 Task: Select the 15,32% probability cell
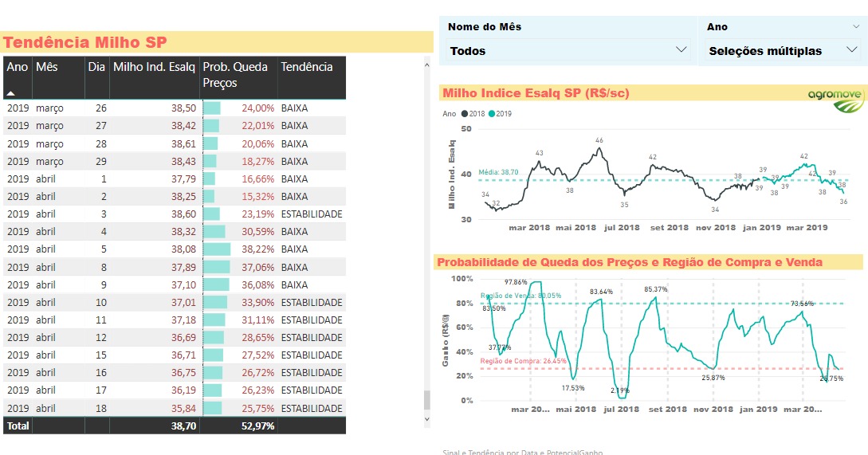257,196
